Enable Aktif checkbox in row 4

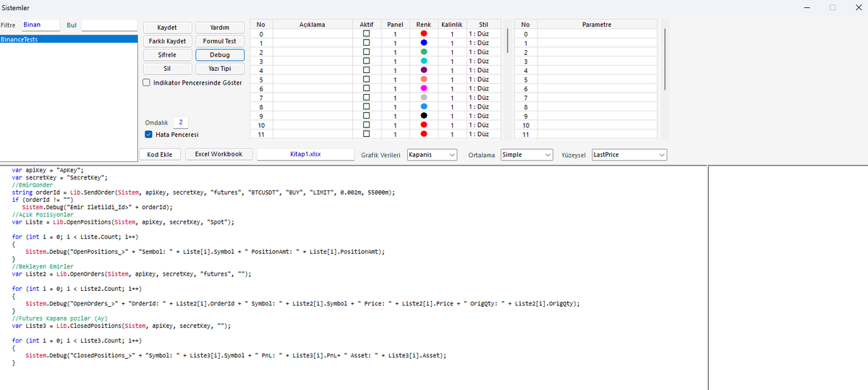pos(367,70)
